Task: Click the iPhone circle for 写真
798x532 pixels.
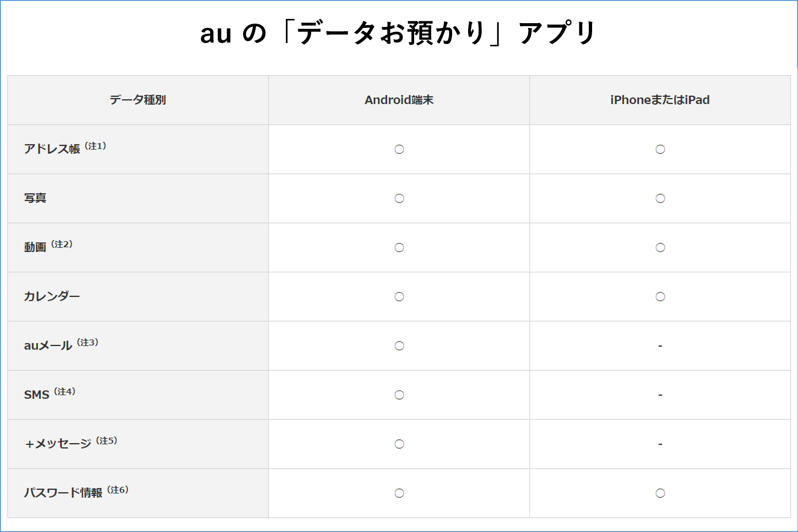Action: click(x=660, y=199)
